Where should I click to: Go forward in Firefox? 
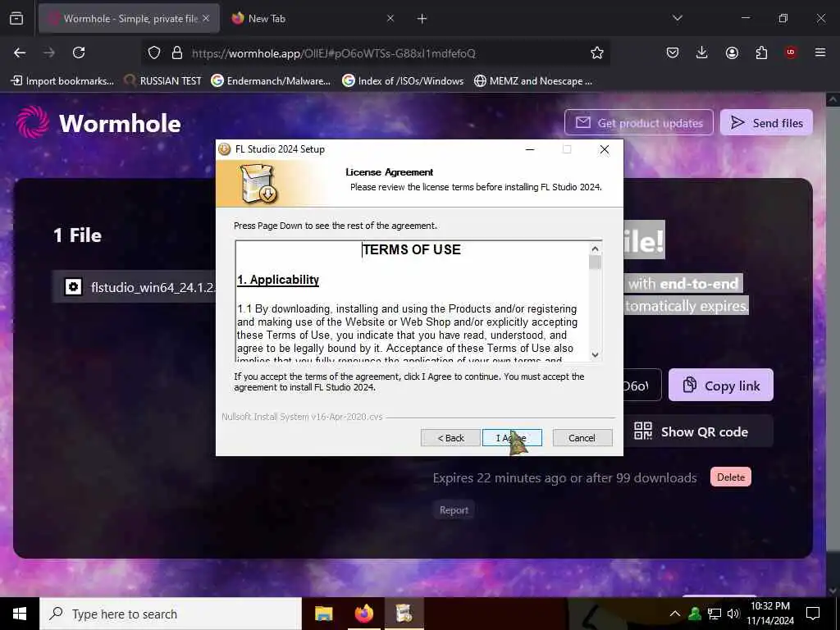coord(49,52)
